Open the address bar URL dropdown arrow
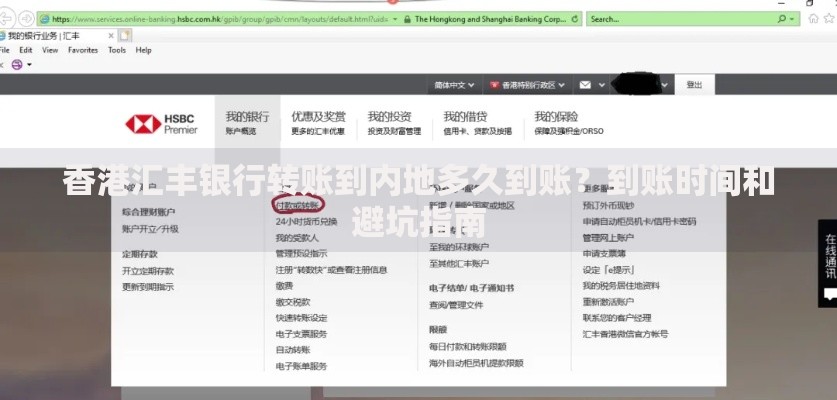Viewport: 837px width, 400px height. point(395,19)
